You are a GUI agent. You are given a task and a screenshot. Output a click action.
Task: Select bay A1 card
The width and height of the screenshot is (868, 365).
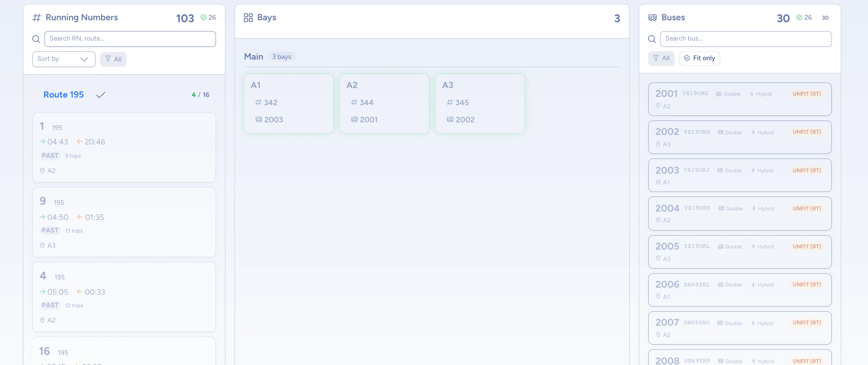(288, 104)
